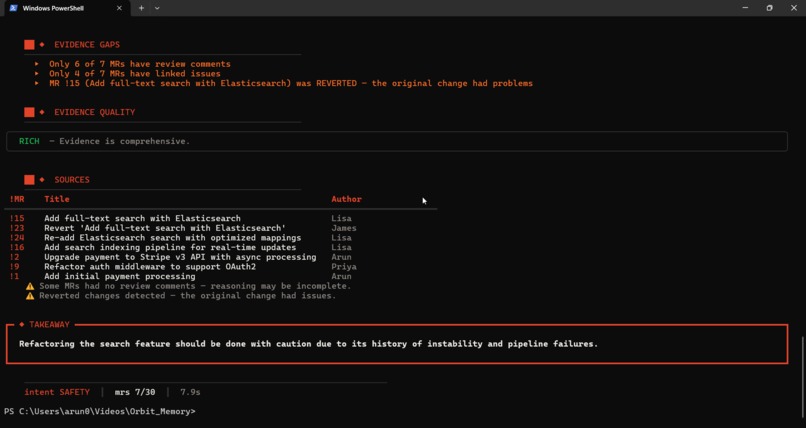Viewport: 806px width, 428px height.
Task: Click the !9 MR number
Action: coord(14,267)
